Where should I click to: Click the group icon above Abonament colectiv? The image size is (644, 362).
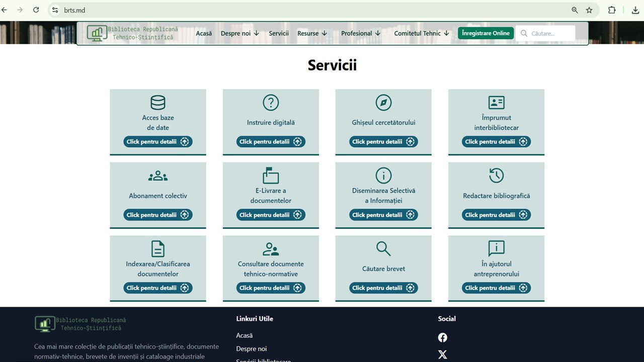pyautogui.click(x=158, y=176)
